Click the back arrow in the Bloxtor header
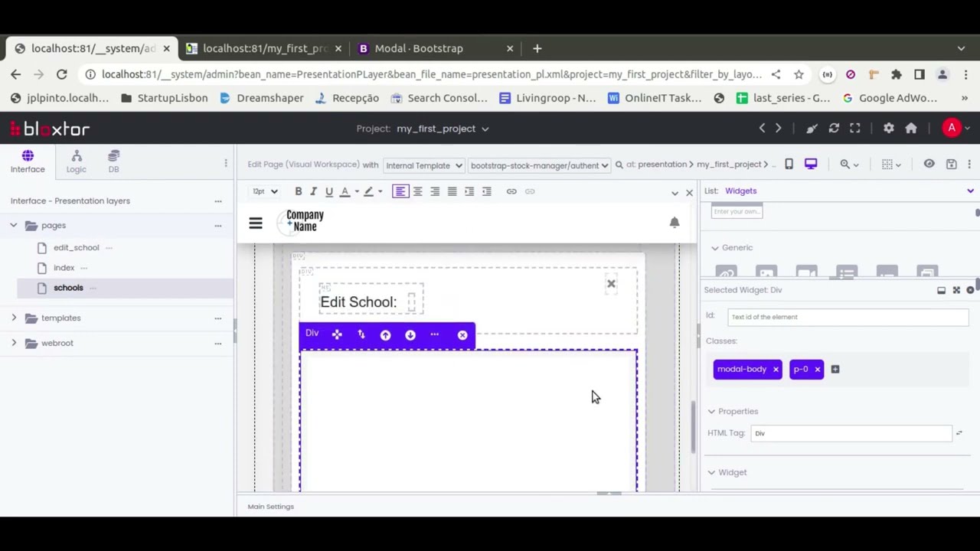 coord(762,129)
